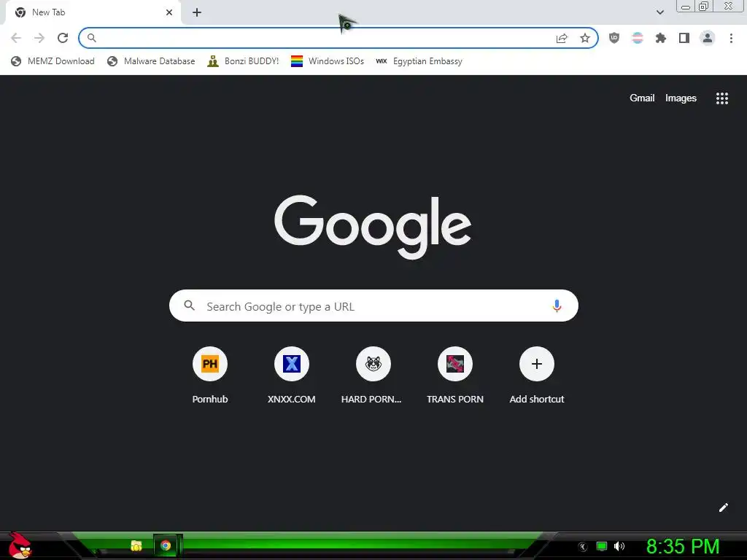This screenshot has height=560, width=747.
Task: Open the uBlock Origin shield extension
Action: click(x=614, y=38)
